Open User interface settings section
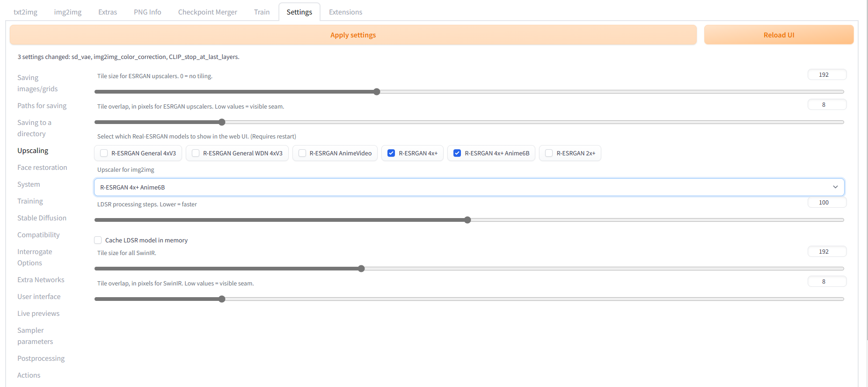The image size is (868, 387). [39, 297]
